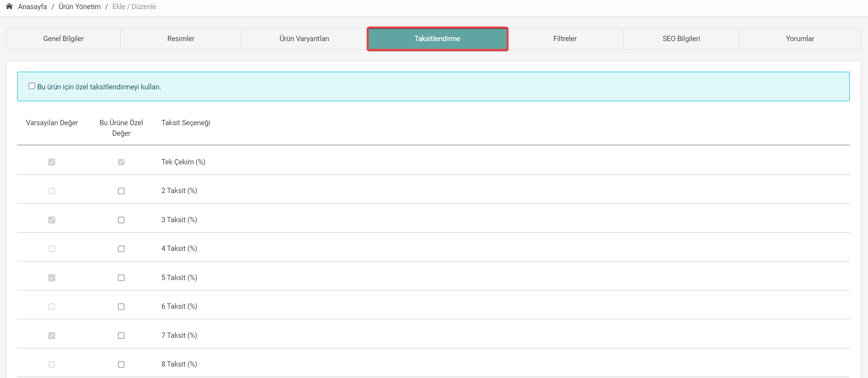Select the '5 Taksit (%)' row label
Viewport: 868px width, 378px height.
[179, 278]
